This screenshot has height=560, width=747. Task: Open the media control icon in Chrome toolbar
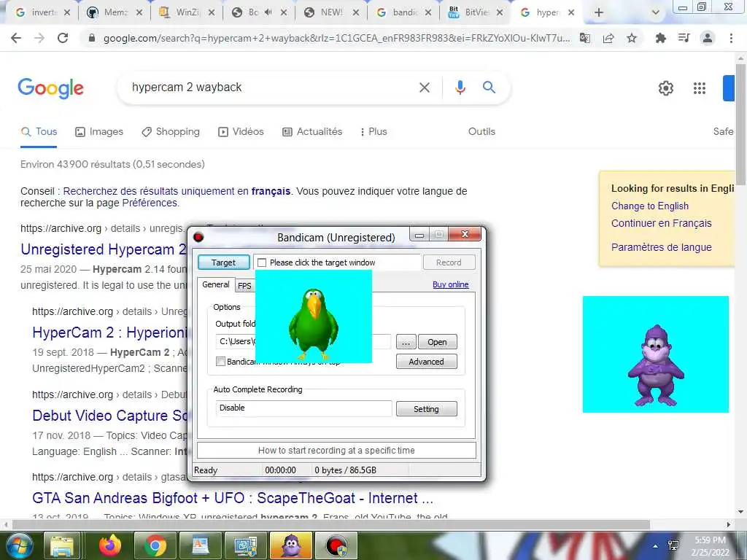[684, 38]
